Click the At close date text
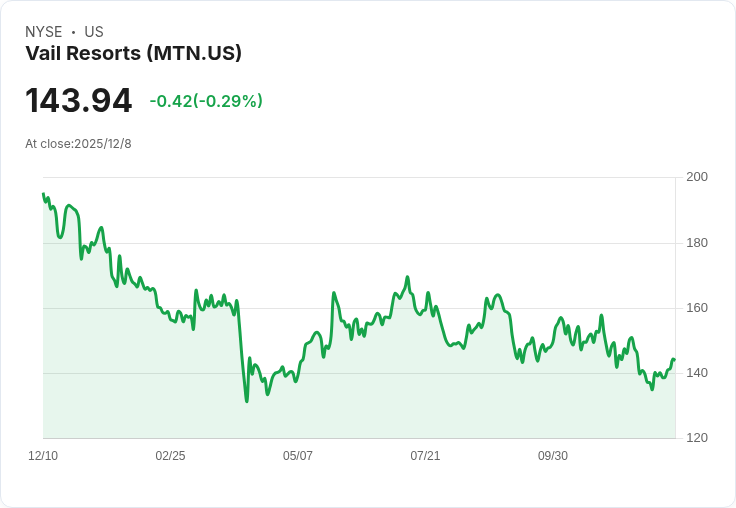This screenshot has height=508, width=736. [78, 144]
